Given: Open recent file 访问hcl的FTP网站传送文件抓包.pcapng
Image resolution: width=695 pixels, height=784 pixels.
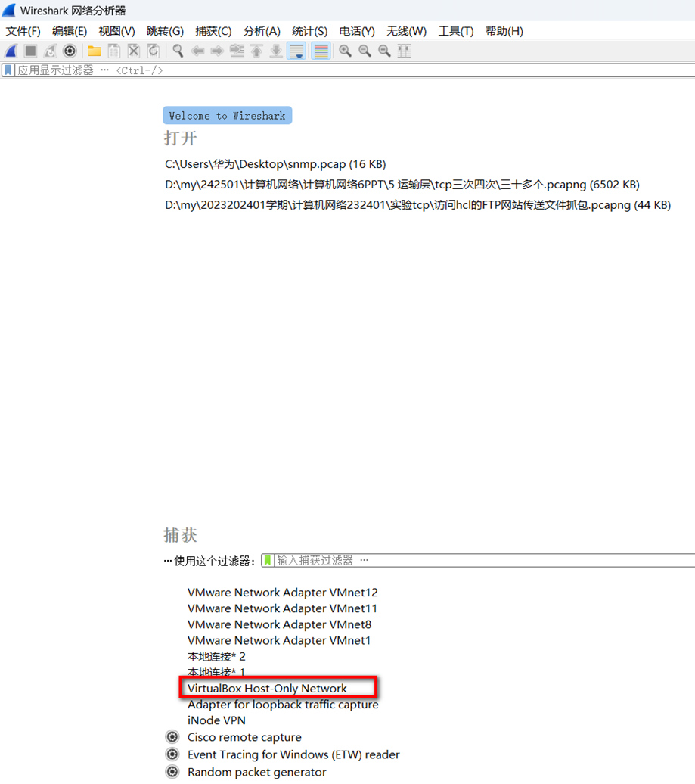Looking at the screenshot, I should click(417, 205).
